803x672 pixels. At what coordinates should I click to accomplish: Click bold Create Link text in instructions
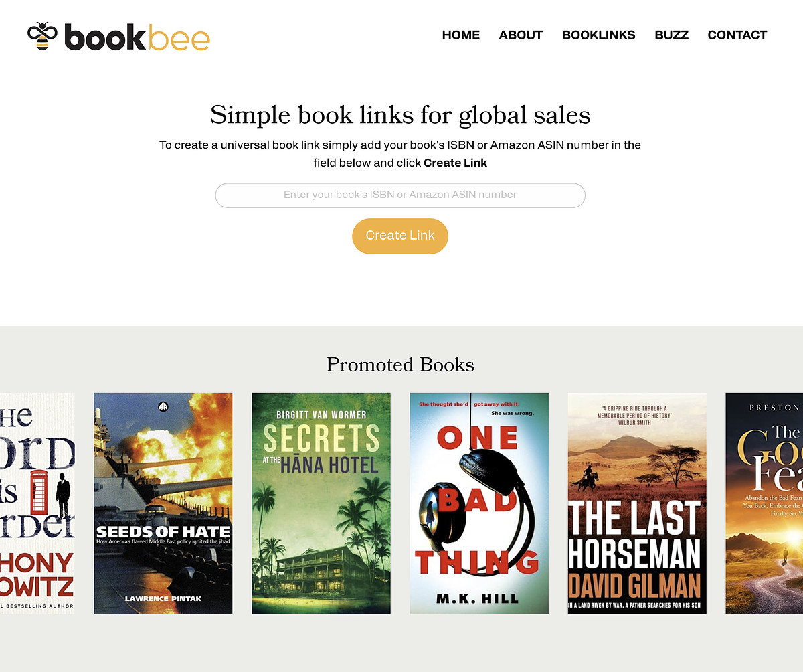click(456, 163)
